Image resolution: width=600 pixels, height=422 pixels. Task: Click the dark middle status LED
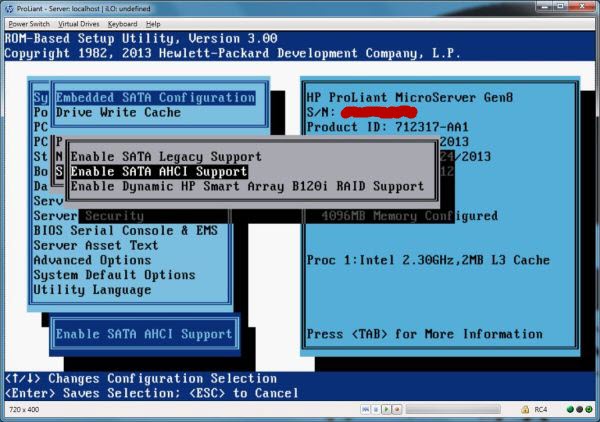click(x=579, y=409)
